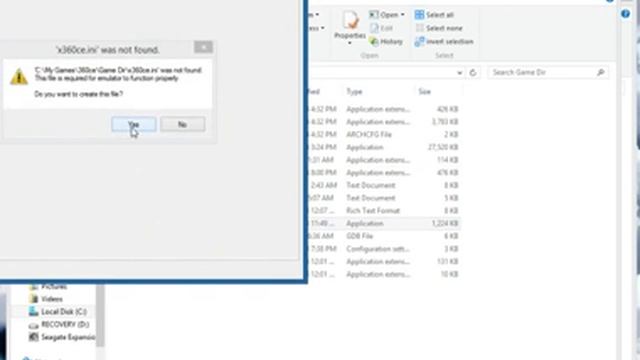Screen dimensions: 640x360
Task: Click Select all in ribbon
Action: pos(434,15)
